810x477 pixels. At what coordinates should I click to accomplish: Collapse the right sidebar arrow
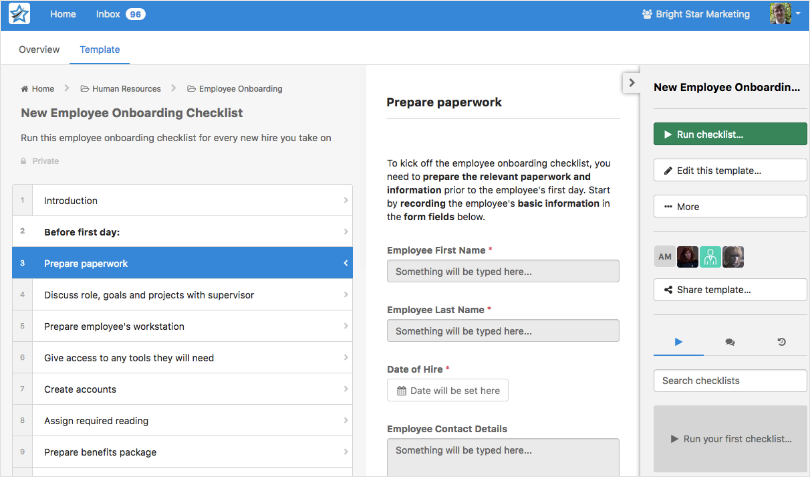click(631, 83)
